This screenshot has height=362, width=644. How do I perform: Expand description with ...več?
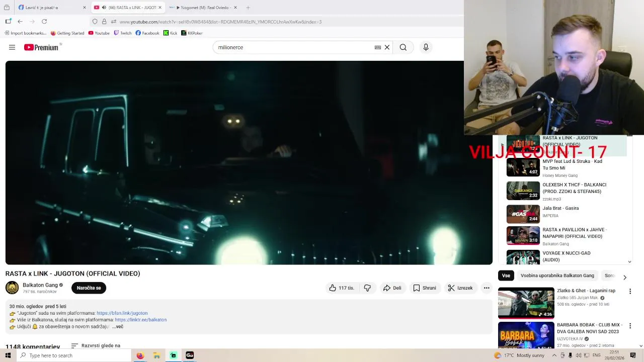[x=118, y=327]
